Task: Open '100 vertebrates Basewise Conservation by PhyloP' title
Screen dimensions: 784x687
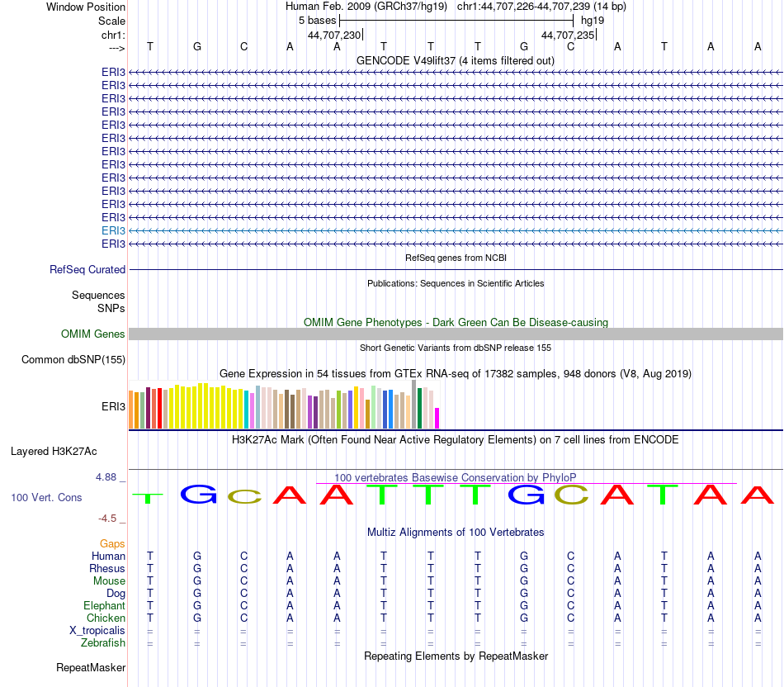Action: point(456,477)
